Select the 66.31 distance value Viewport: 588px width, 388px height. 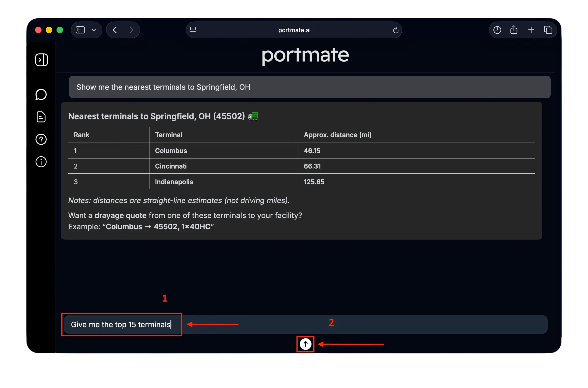click(312, 166)
